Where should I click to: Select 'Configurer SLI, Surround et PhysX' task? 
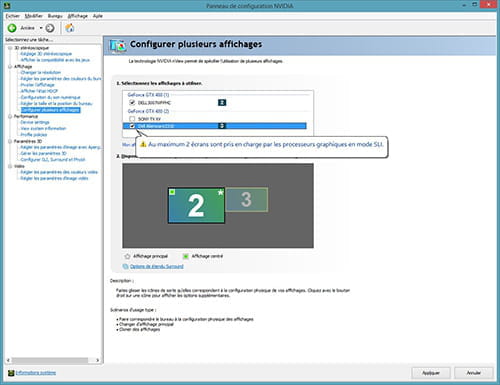click(x=53, y=160)
